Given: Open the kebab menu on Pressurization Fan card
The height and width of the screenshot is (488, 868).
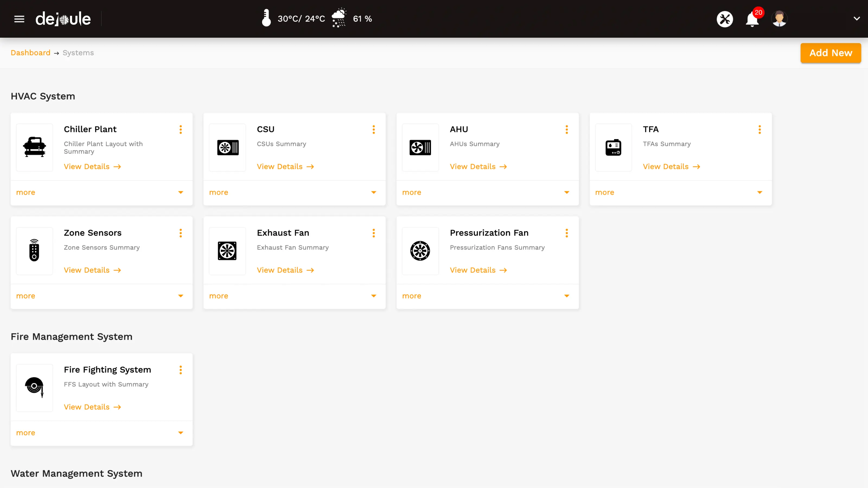Looking at the screenshot, I should pyautogui.click(x=566, y=233).
